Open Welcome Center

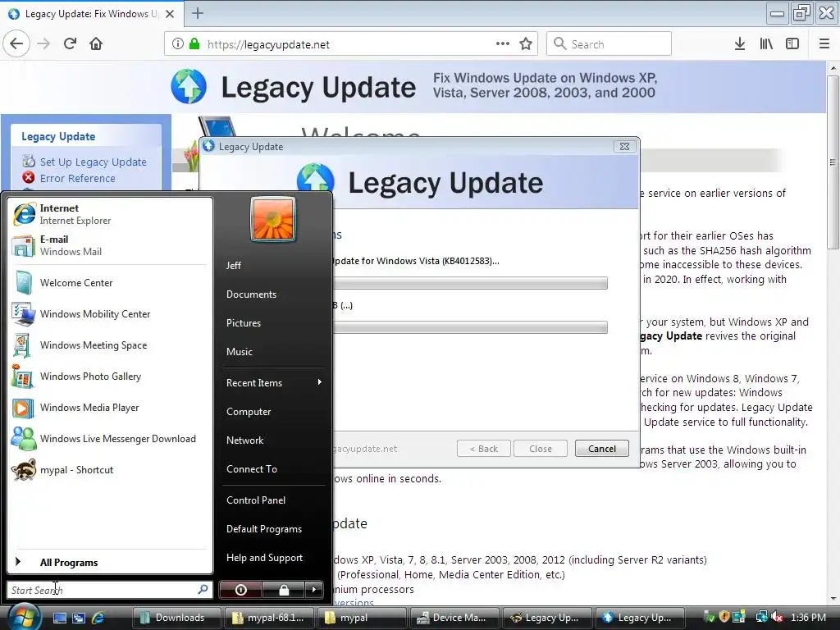[x=110, y=283]
